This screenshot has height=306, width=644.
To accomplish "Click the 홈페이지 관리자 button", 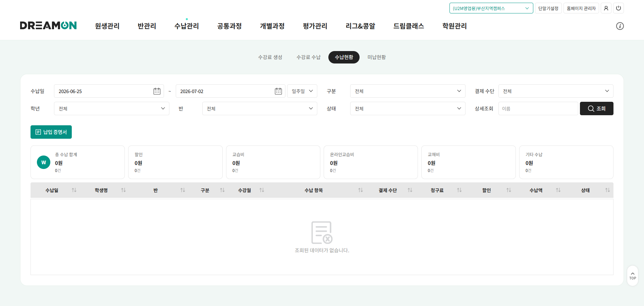I will (x=581, y=8).
